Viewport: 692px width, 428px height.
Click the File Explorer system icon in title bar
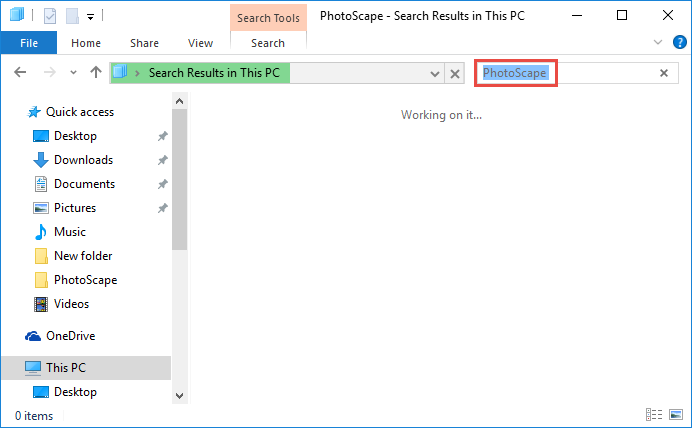coord(17,15)
